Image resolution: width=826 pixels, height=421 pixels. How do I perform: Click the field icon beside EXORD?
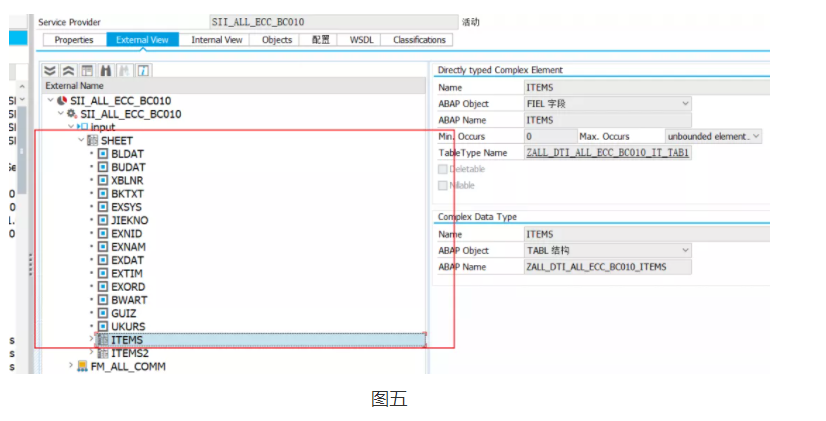pyautogui.click(x=103, y=287)
